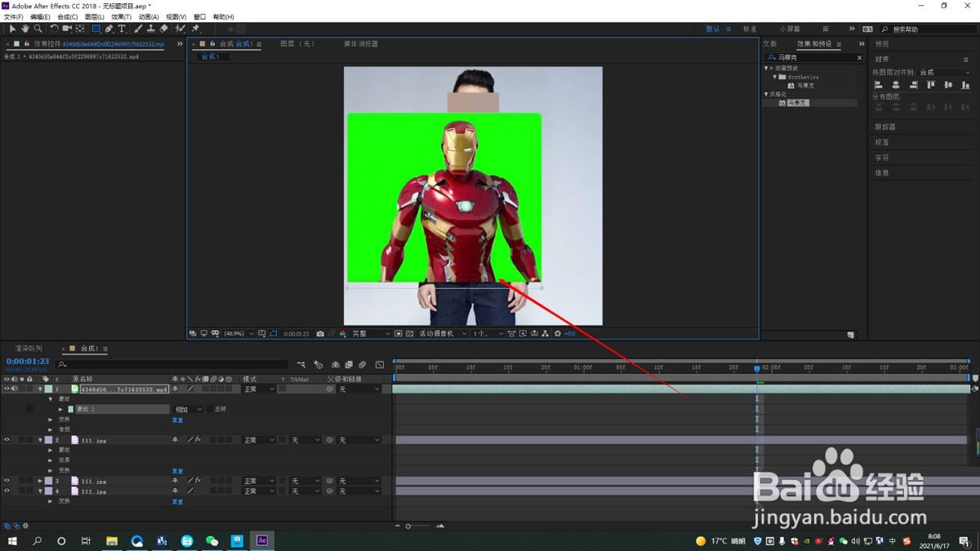Open the 动画(A) menu
This screenshot has width=980, height=551.
[148, 17]
